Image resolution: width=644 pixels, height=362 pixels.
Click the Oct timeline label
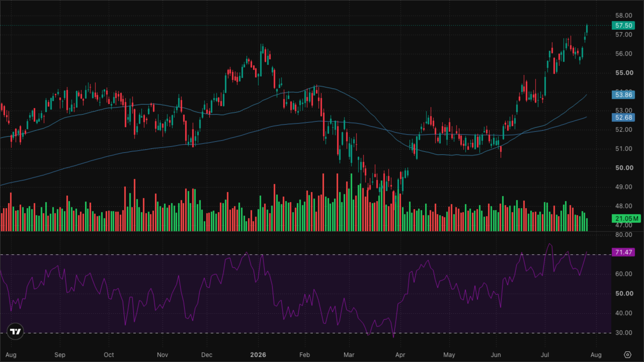tap(109, 355)
